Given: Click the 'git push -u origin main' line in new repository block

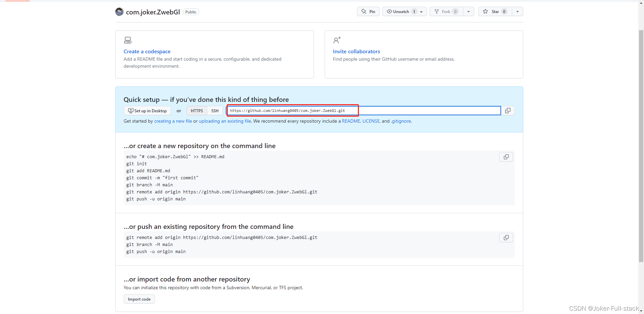Looking at the screenshot, I should point(156,199).
